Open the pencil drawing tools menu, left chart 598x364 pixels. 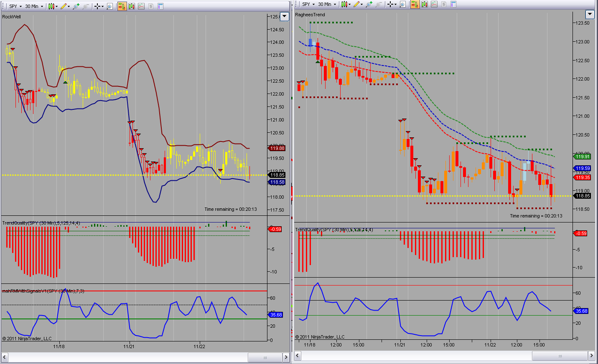[x=65, y=6]
